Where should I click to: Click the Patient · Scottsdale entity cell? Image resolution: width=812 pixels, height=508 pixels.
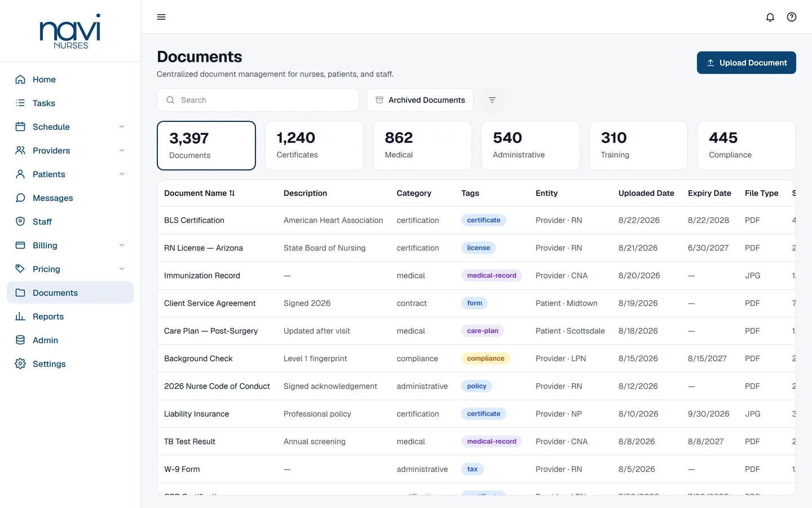click(x=570, y=331)
